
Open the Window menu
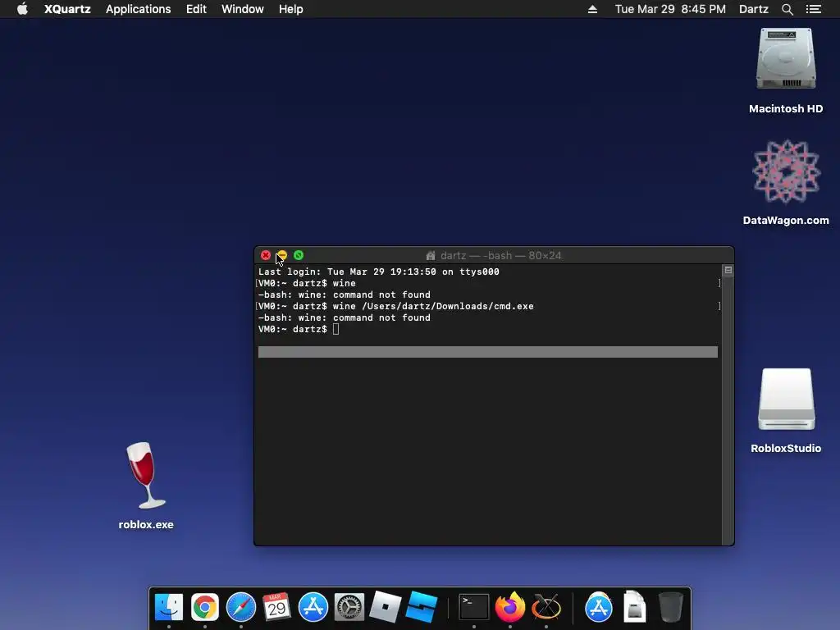tap(242, 9)
